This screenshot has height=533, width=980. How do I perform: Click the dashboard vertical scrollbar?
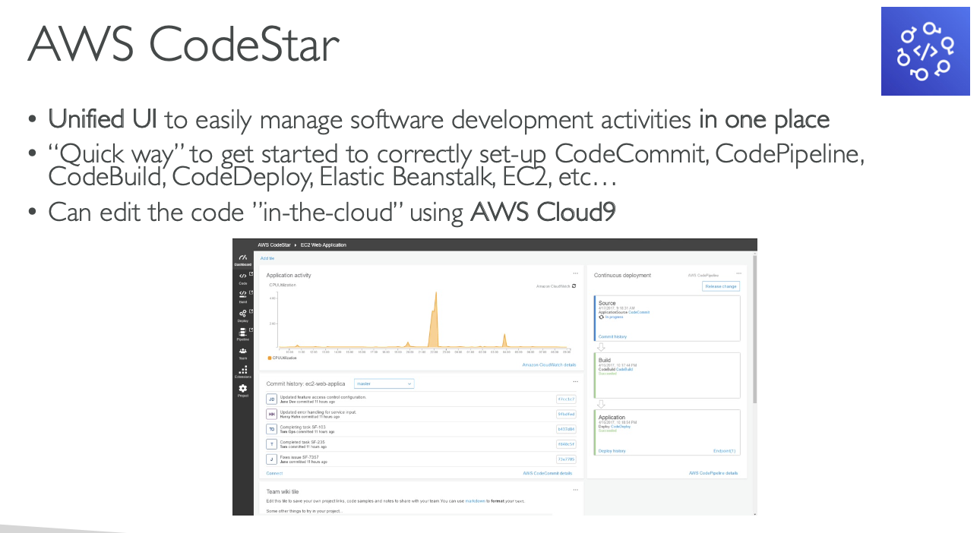[x=754, y=329]
